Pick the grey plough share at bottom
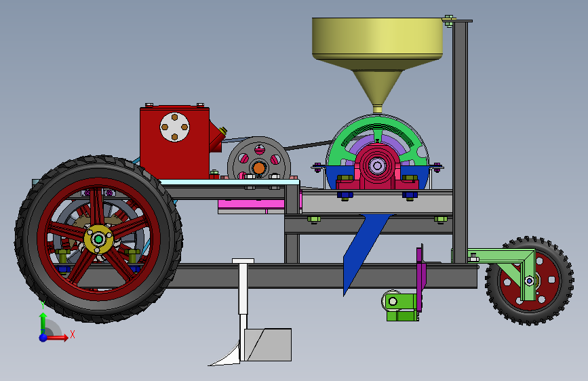Image resolution: width=588 pixels, height=381 pixels. tap(268, 345)
